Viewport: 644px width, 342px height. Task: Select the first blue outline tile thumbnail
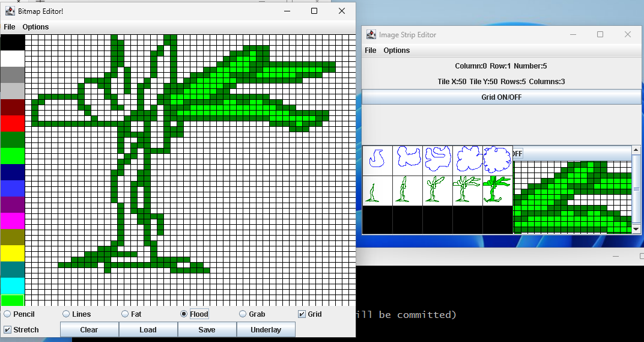(x=377, y=160)
